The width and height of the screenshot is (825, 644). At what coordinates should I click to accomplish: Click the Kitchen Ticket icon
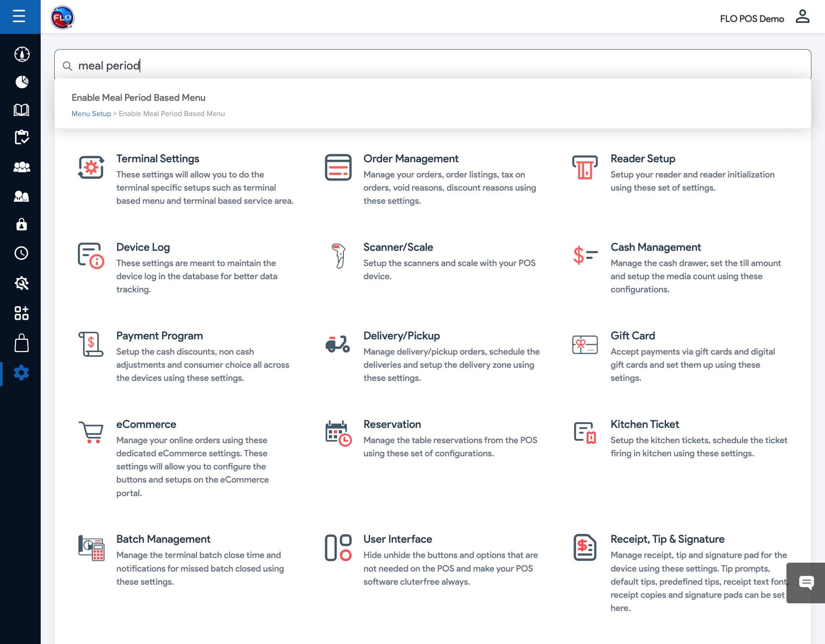tap(585, 432)
